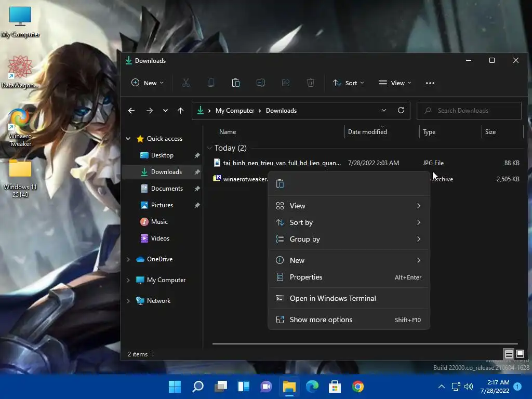Open Chat on the taskbar
Image resolution: width=532 pixels, height=399 pixels.
[267, 387]
